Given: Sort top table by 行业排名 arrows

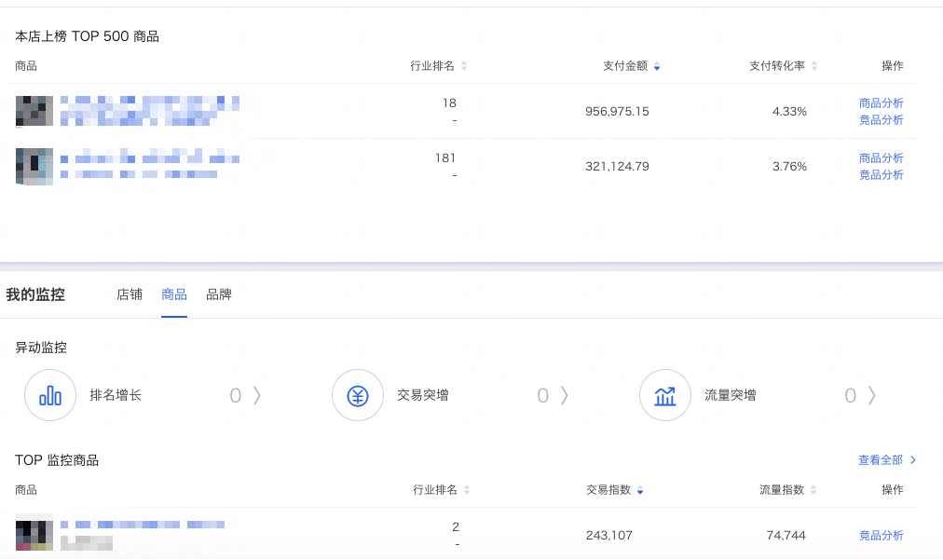Looking at the screenshot, I should pos(464,66).
